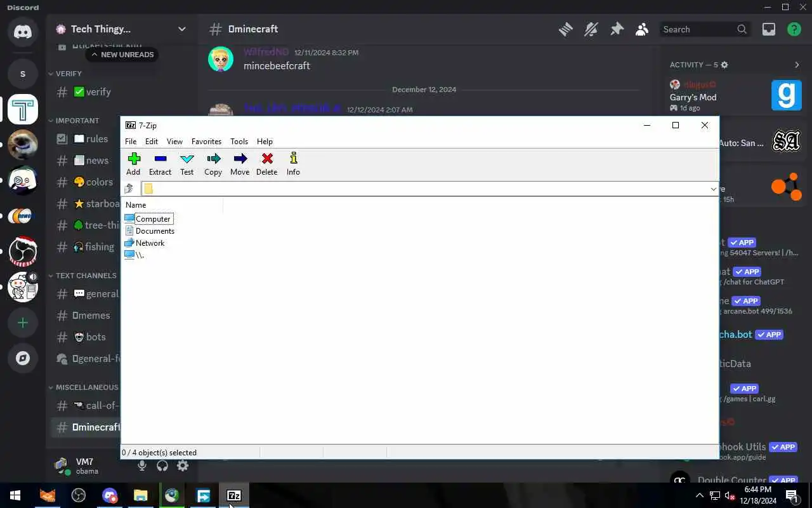Collapse the IMPORTANT channel category

tap(74, 121)
